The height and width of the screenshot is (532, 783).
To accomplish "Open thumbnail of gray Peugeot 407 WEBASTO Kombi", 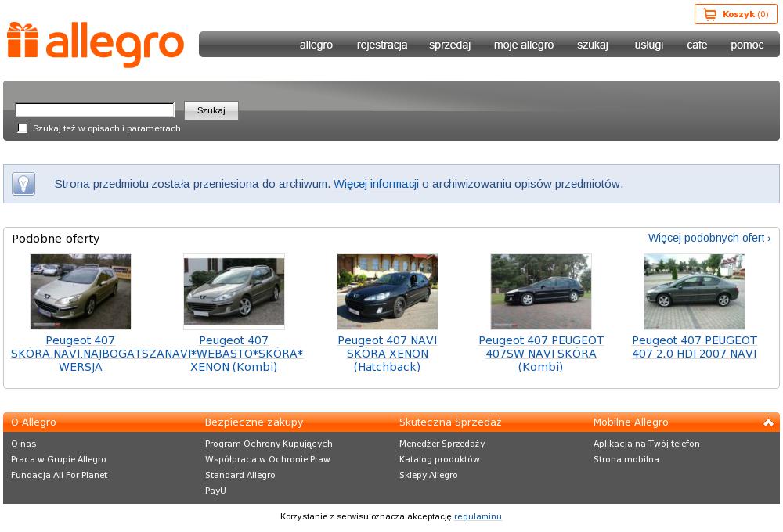I will tap(233, 292).
